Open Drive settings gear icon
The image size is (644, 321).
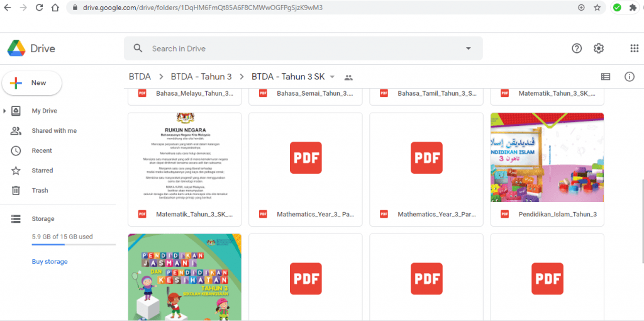599,48
